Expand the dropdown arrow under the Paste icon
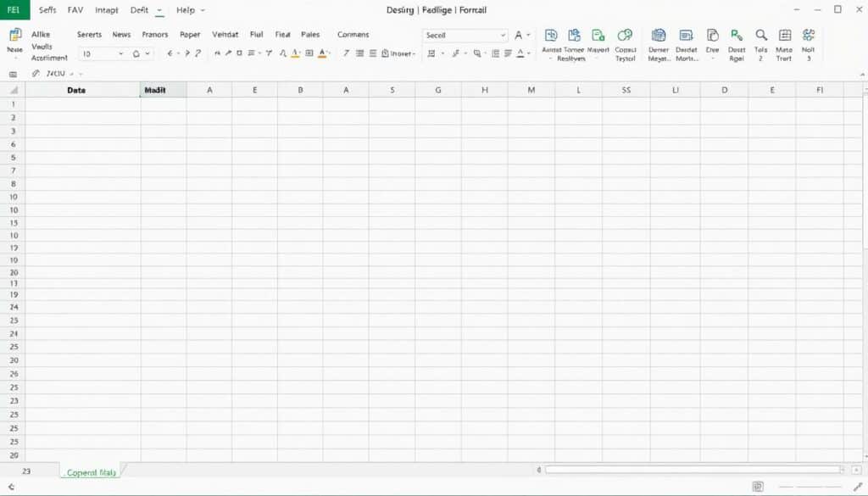The image size is (868, 496). pos(15,58)
